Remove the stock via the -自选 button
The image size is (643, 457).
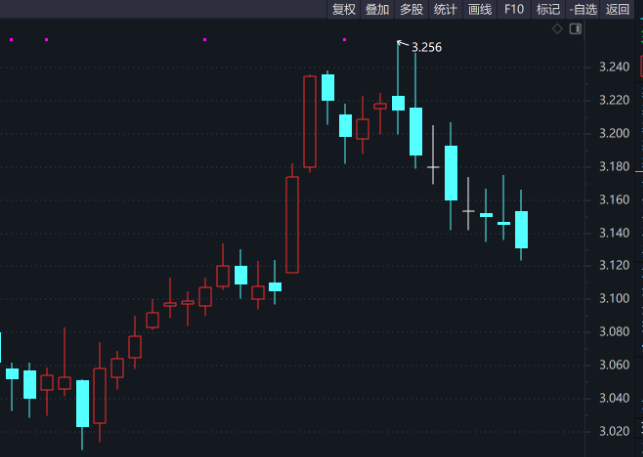point(583,9)
